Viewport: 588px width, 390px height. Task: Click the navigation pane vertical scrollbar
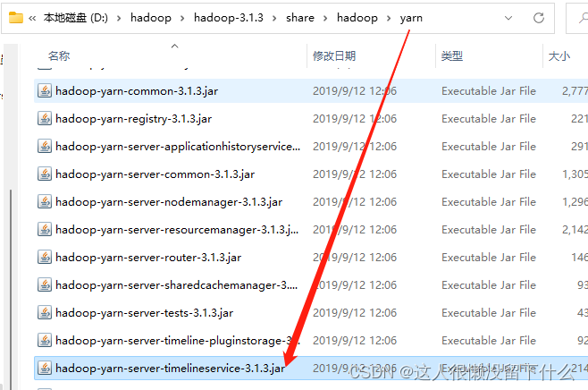11,289
